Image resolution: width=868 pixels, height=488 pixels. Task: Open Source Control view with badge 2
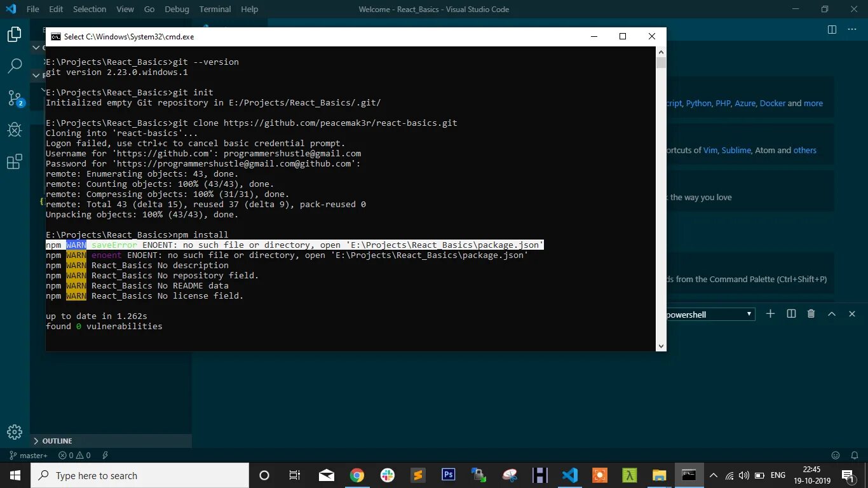point(15,98)
